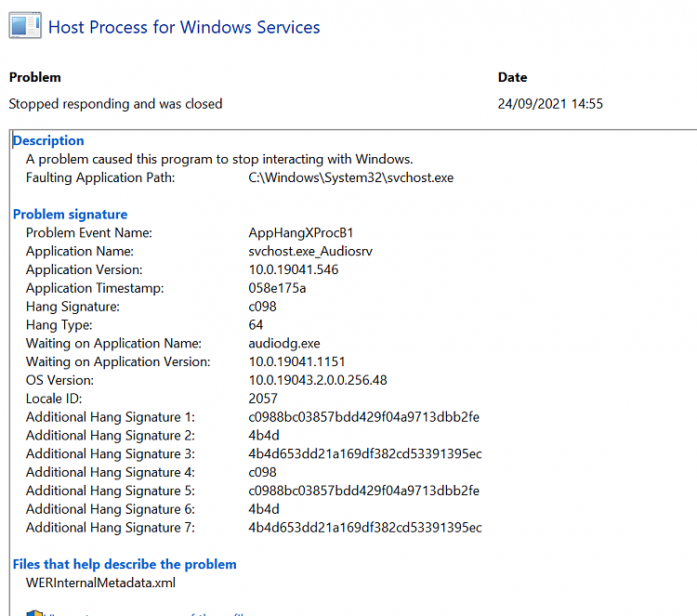Viewport: 697px width, 616px height.
Task: Click the Faulting Application Path label
Action: tap(100, 177)
